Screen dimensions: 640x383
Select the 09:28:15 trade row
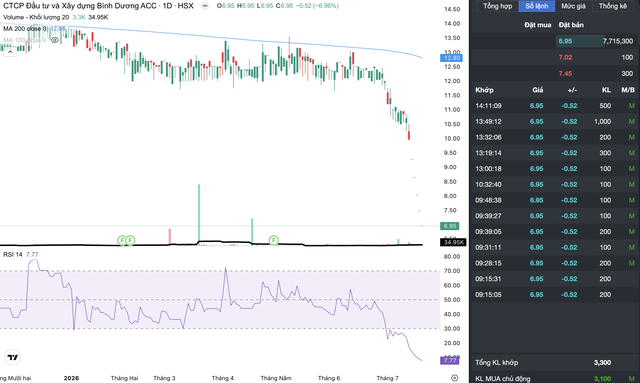pos(554,263)
